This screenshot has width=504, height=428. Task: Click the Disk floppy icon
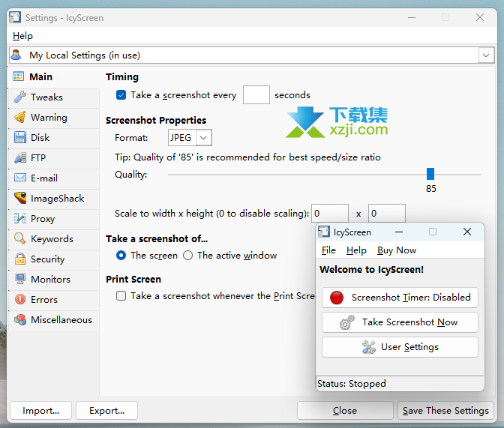[x=20, y=137]
